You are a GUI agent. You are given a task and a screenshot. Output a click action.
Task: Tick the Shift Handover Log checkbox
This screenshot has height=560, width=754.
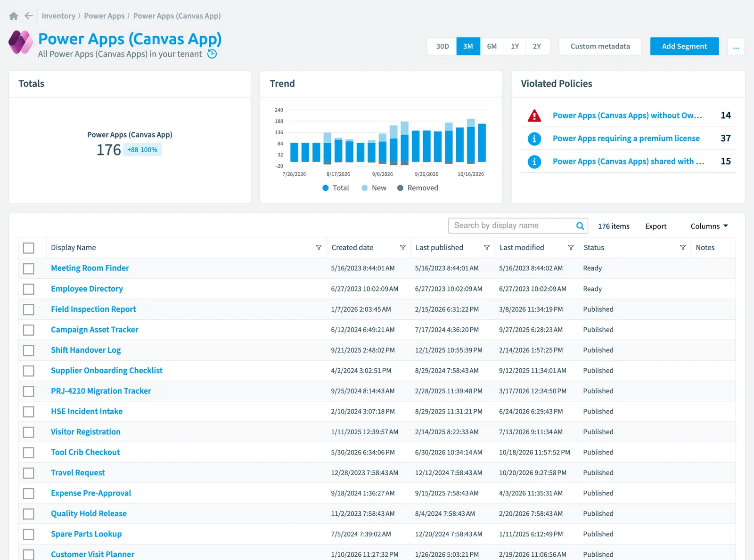pyautogui.click(x=29, y=350)
